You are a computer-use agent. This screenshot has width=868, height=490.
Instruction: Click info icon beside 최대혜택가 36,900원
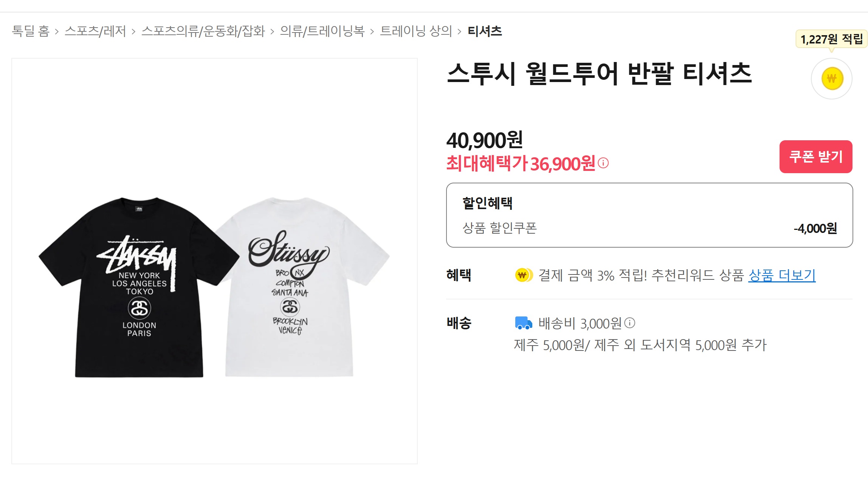pyautogui.click(x=603, y=163)
